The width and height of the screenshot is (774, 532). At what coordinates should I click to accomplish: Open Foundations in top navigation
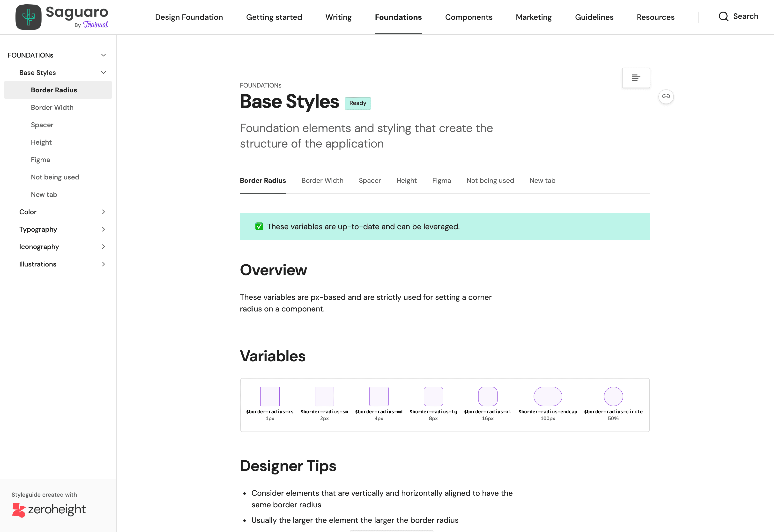point(398,17)
